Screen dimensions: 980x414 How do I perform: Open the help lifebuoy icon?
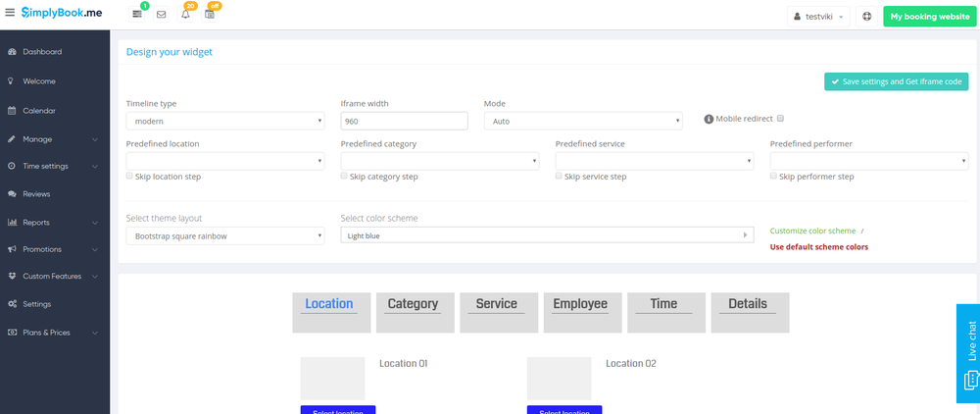point(866,17)
